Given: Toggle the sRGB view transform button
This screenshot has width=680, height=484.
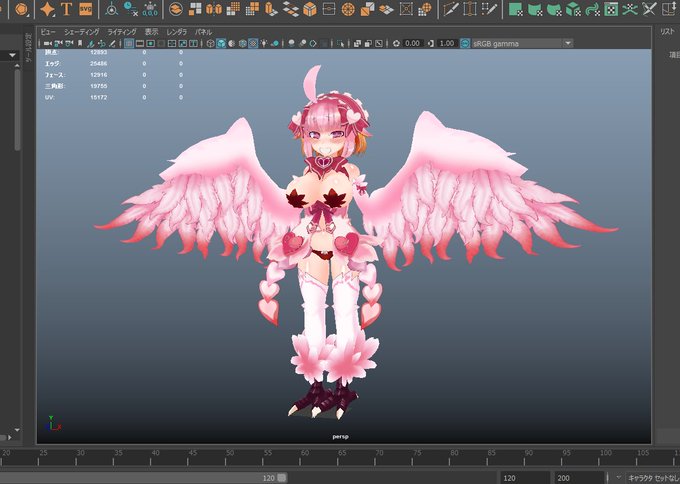Looking at the screenshot, I should pos(465,43).
